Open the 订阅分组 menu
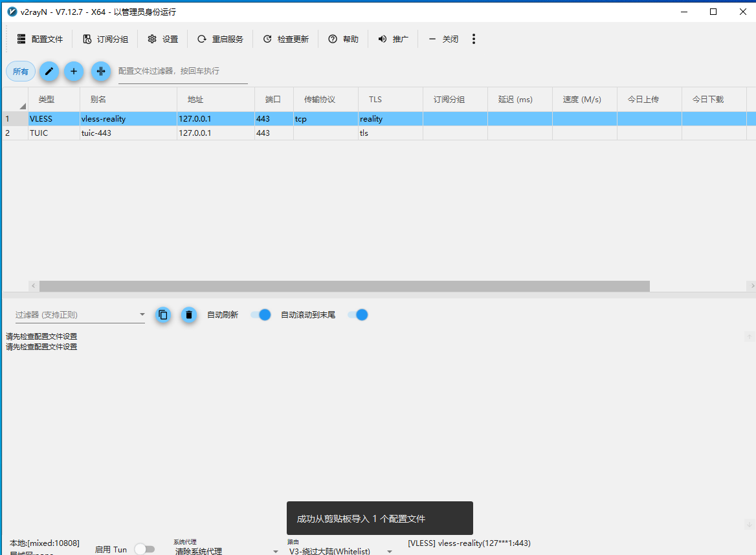This screenshot has height=555, width=756. coord(106,39)
